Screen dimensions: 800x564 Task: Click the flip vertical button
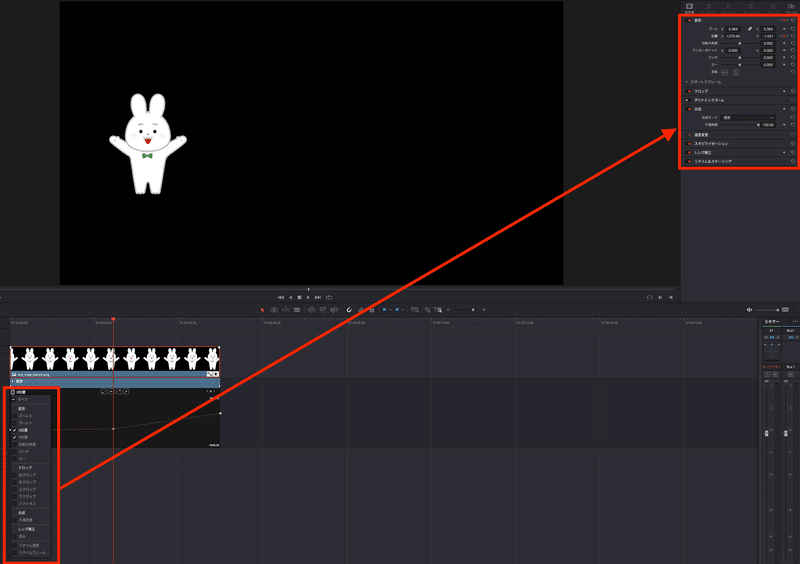coord(735,72)
